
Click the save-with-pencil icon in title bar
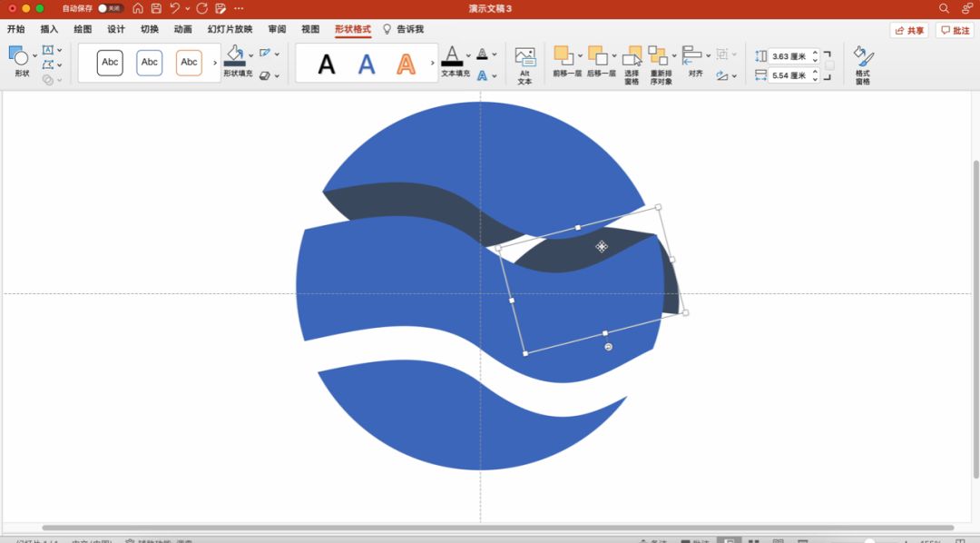coord(220,8)
